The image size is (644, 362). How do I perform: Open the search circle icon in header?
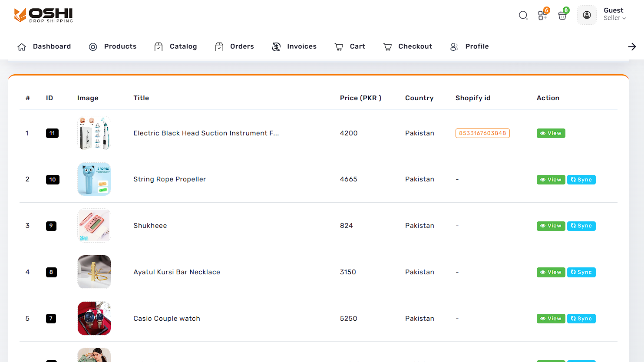coord(523,15)
